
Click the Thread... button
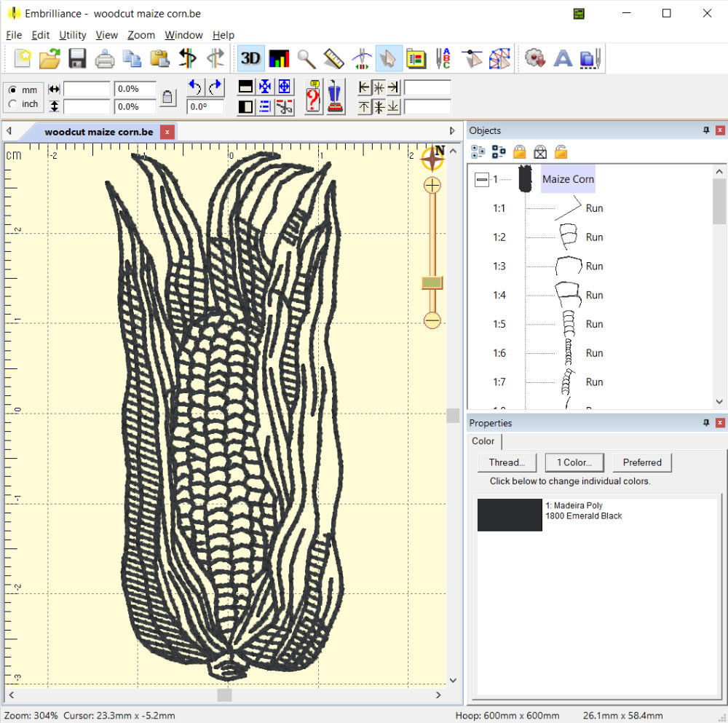pyautogui.click(x=507, y=462)
